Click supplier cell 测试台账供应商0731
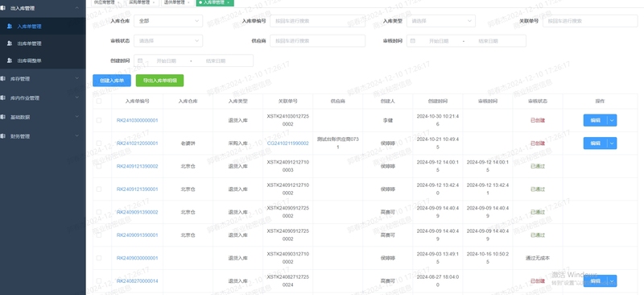This screenshot has width=644, height=295. tap(337, 143)
